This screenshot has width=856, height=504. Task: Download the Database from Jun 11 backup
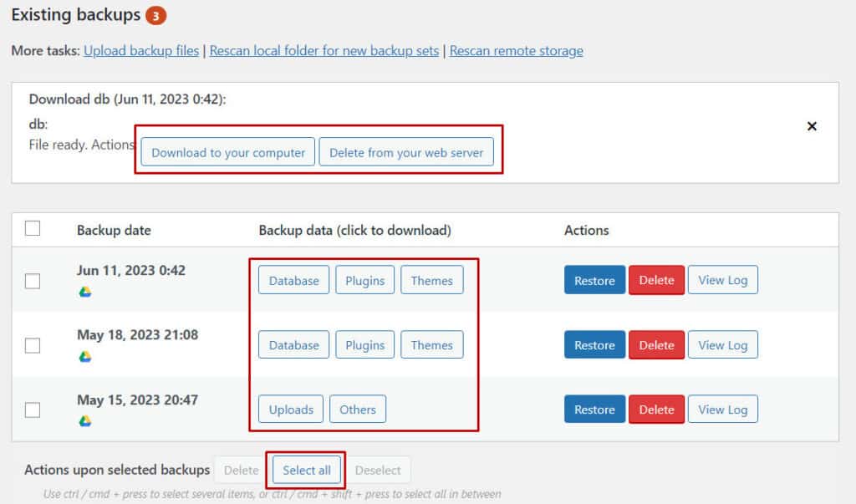[293, 280]
